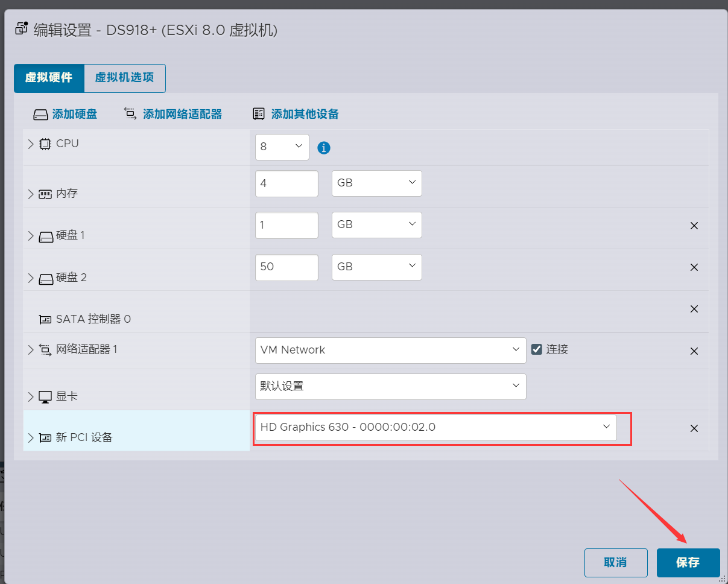728x584 pixels.
Task: Open the HD Graphics 630 PCI dropdown
Action: 436,428
